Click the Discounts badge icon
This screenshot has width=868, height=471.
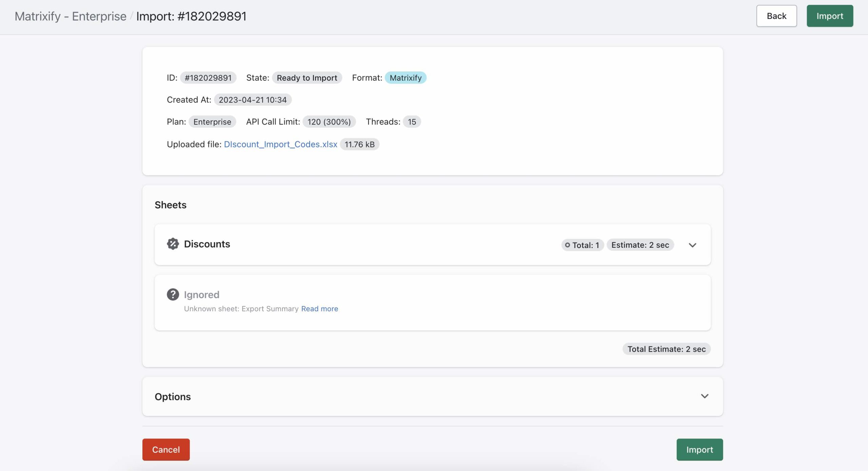[x=173, y=244]
